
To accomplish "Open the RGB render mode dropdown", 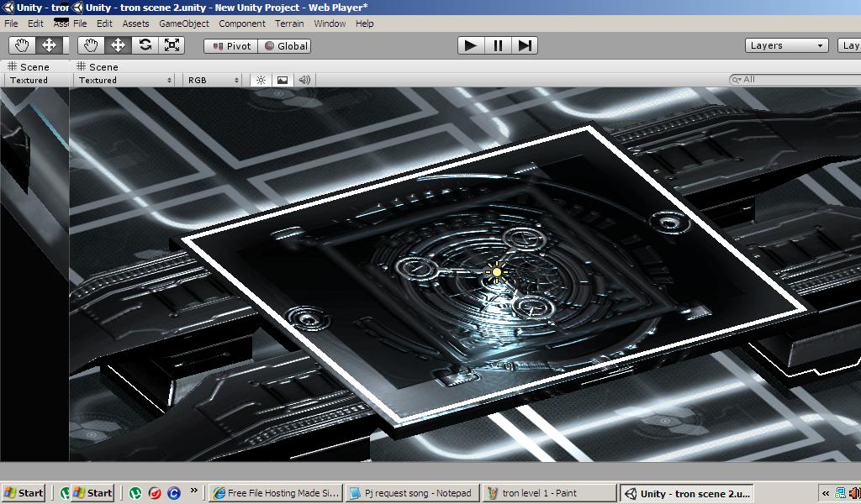I will pyautogui.click(x=214, y=80).
